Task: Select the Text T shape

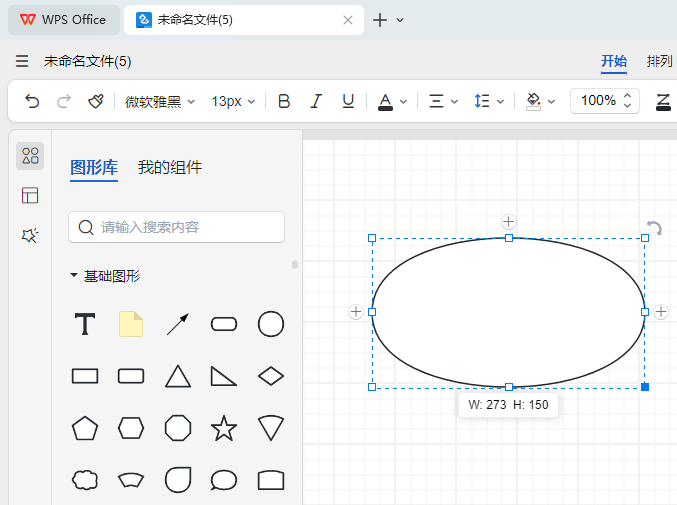Action: (85, 324)
